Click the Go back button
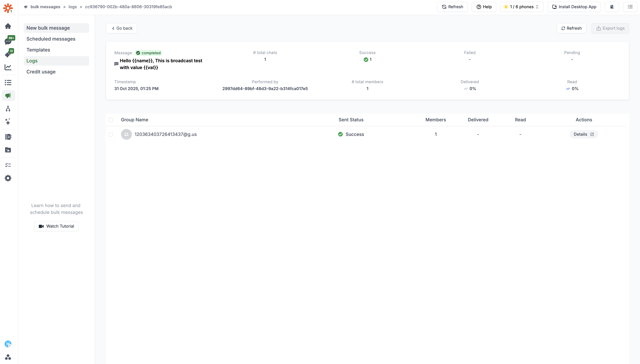 coord(121,28)
